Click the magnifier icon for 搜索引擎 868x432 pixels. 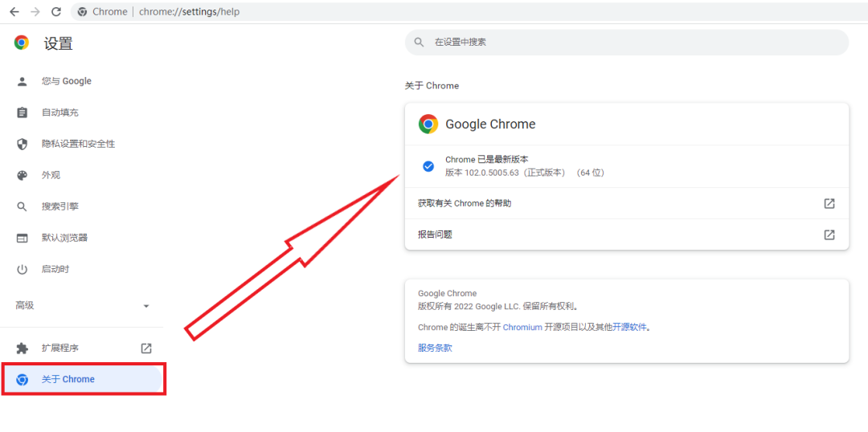click(22, 207)
